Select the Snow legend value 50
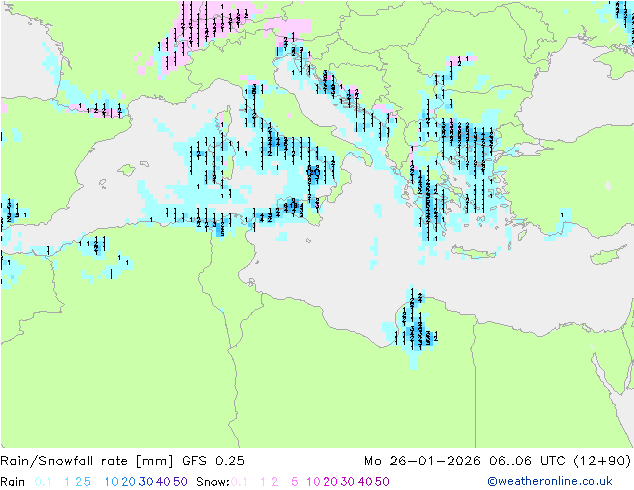Screen dimensions: 634x490 pos(383,482)
